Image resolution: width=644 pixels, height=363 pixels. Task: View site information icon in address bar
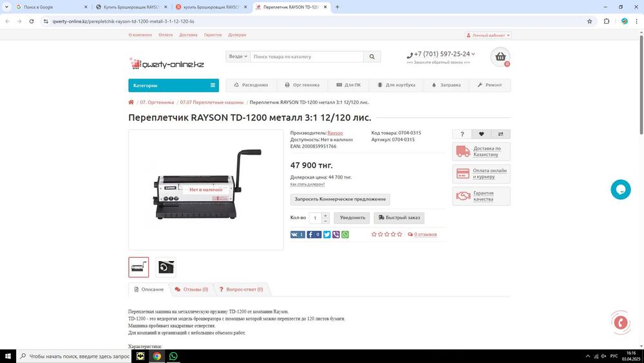tap(46, 21)
